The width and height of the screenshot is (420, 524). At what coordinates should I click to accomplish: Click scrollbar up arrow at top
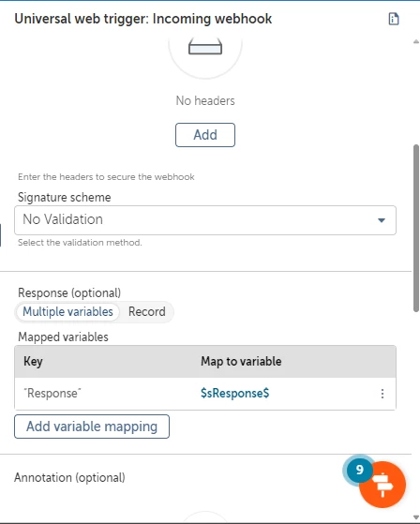[416, 42]
